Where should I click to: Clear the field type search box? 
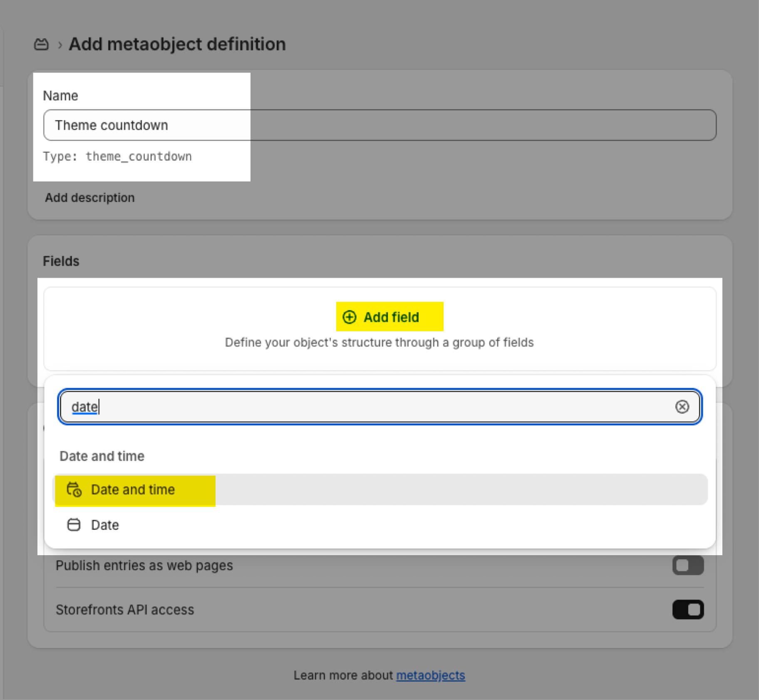click(x=682, y=407)
